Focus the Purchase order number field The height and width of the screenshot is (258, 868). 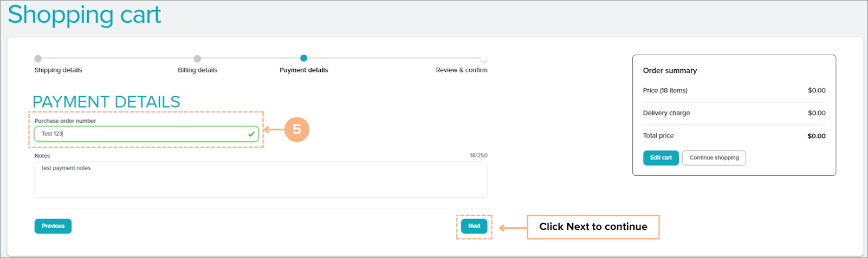pyautogui.click(x=141, y=134)
